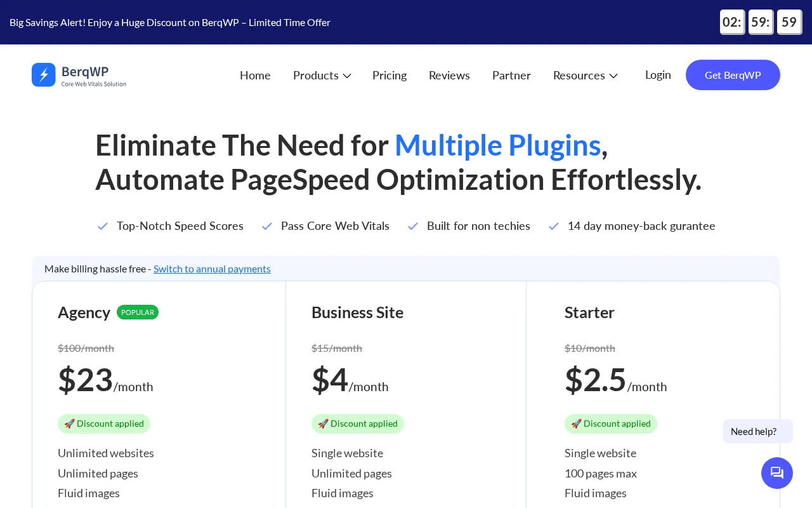Click the $4/month Business Site price
812x508 pixels.
(x=350, y=380)
